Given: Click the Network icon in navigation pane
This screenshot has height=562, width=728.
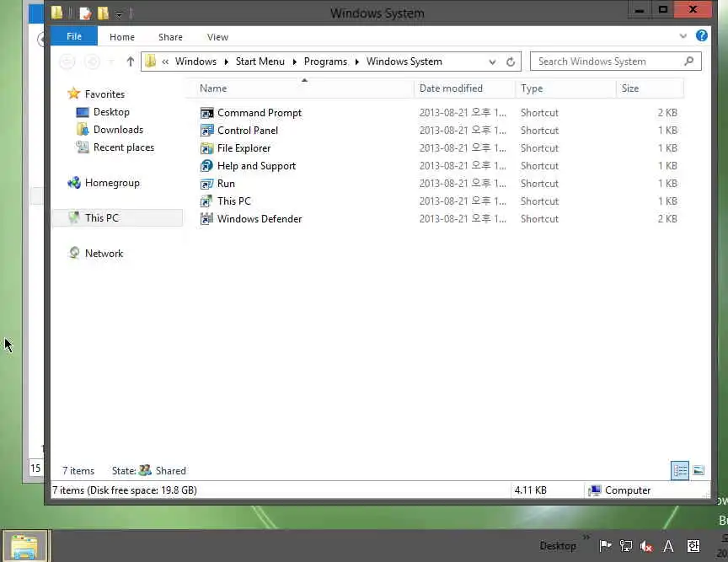Looking at the screenshot, I should [x=74, y=253].
